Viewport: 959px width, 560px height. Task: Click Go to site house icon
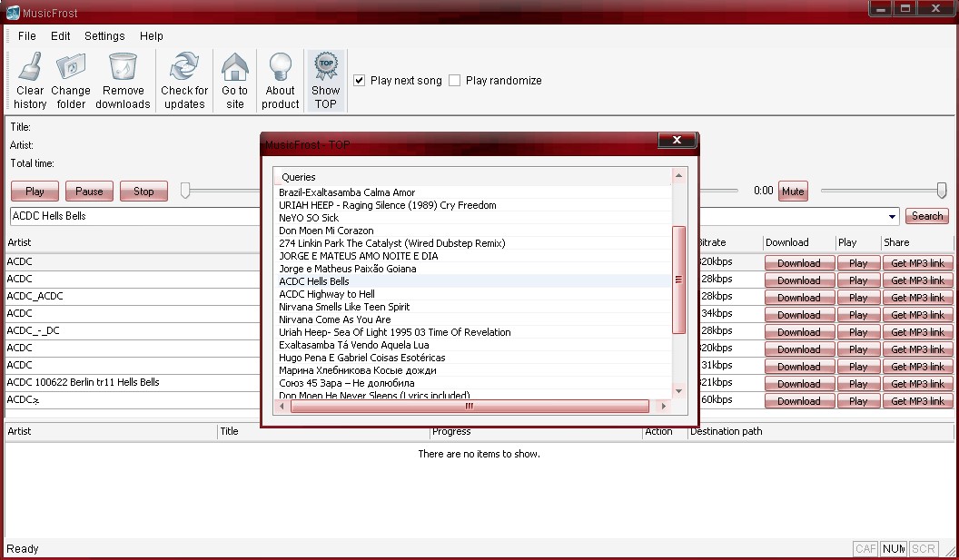tap(235, 66)
